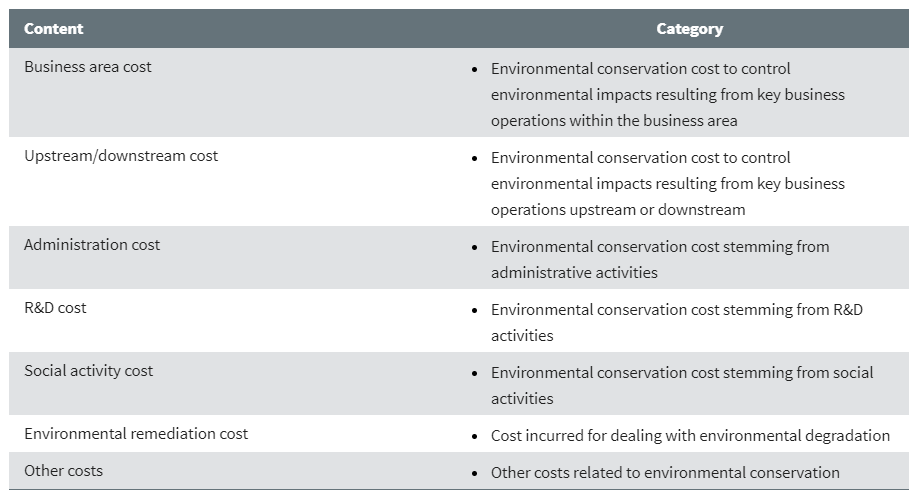The image size is (919, 498).
Task: Click bullet beside environmental degradation text
Action: (475, 436)
